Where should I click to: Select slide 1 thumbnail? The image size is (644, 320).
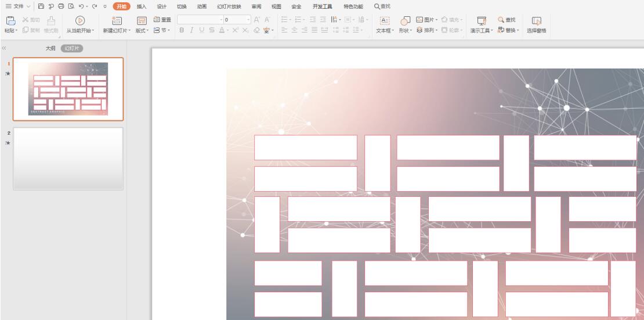pyautogui.click(x=68, y=89)
